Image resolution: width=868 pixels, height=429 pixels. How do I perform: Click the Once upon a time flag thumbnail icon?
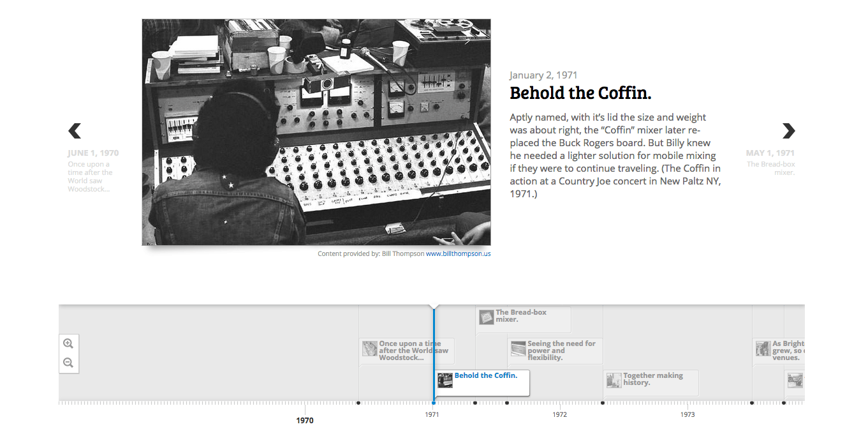[x=370, y=349]
